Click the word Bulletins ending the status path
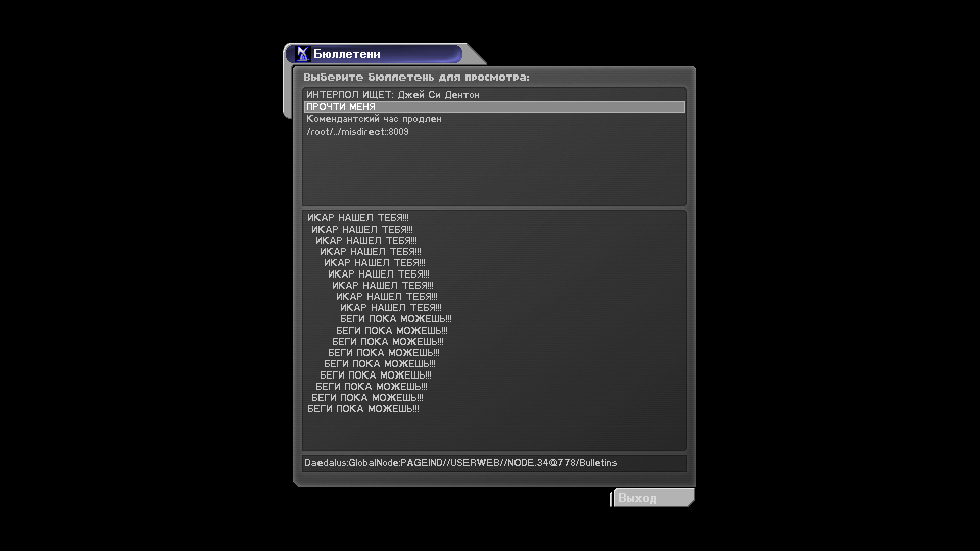 [598, 463]
